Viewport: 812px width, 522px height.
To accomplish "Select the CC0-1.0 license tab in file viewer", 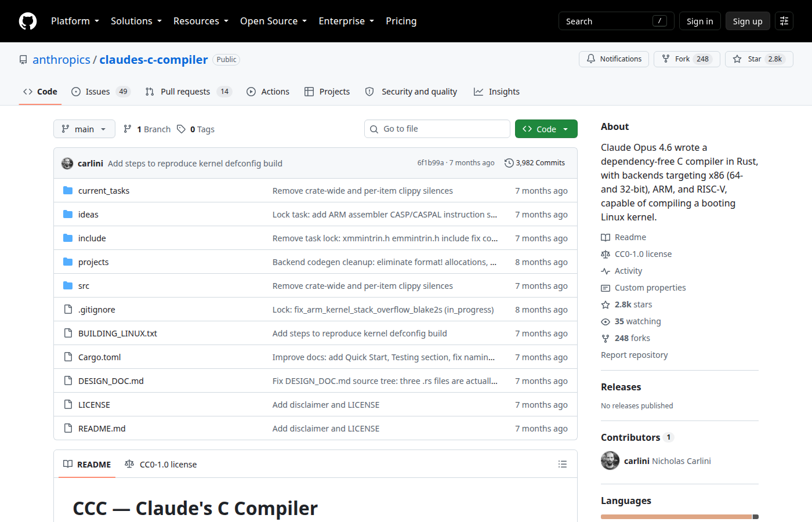I will 161,464.
